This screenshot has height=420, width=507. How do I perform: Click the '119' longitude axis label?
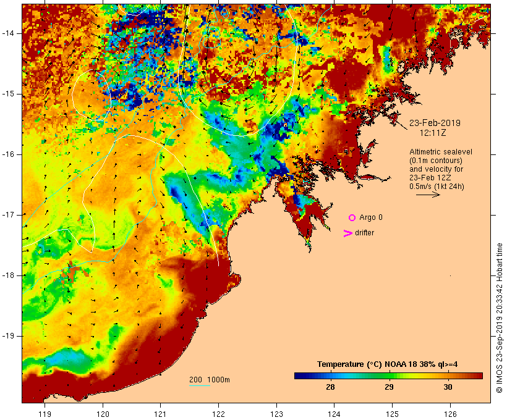(45, 414)
